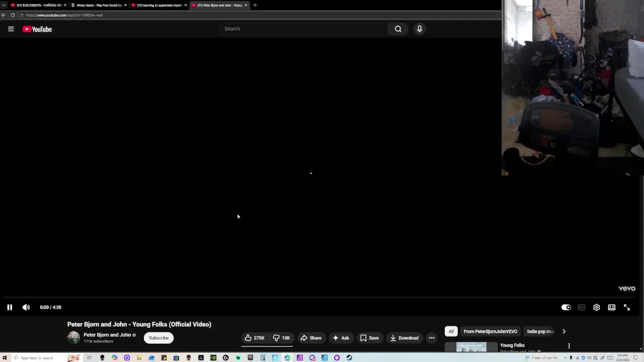The image size is (644, 362).
Task: Open Microsoft Edge from taskbar
Action: click(x=287, y=357)
